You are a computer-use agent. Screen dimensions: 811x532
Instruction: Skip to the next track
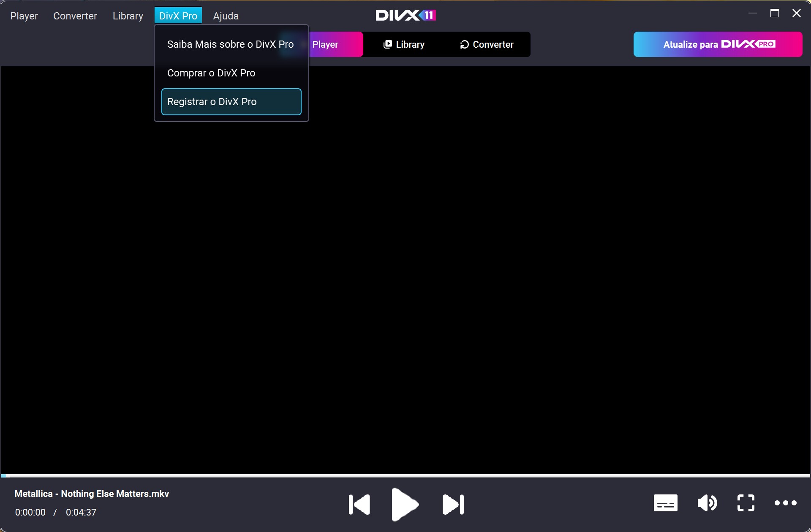[452, 504]
